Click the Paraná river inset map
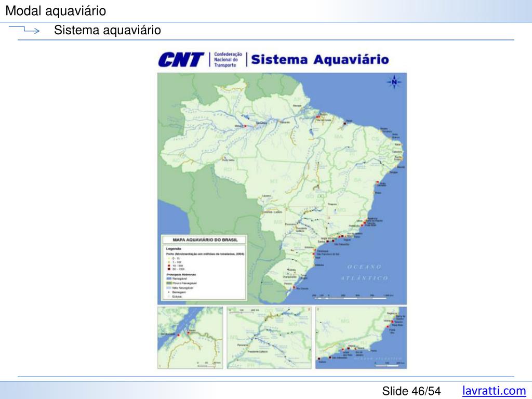 point(269,338)
